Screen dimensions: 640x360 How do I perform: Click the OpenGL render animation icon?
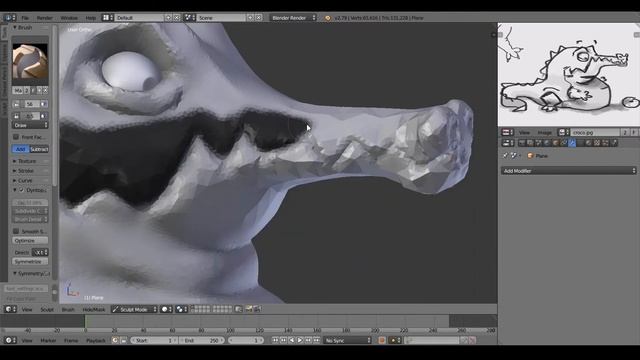click(x=258, y=309)
